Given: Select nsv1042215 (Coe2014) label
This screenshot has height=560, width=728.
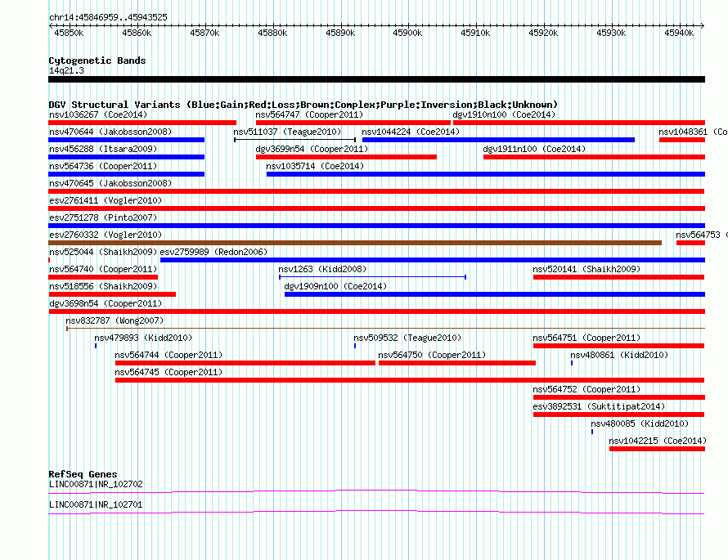Looking at the screenshot, I should [658, 441].
